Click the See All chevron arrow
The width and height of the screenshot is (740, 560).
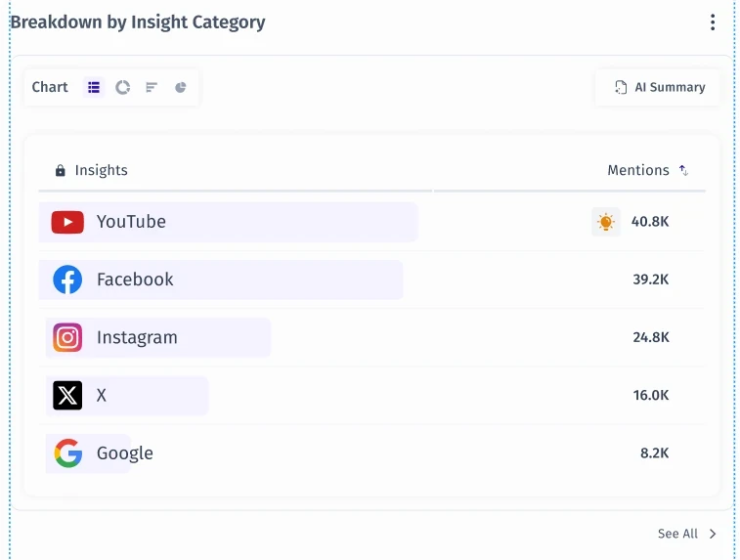713,534
